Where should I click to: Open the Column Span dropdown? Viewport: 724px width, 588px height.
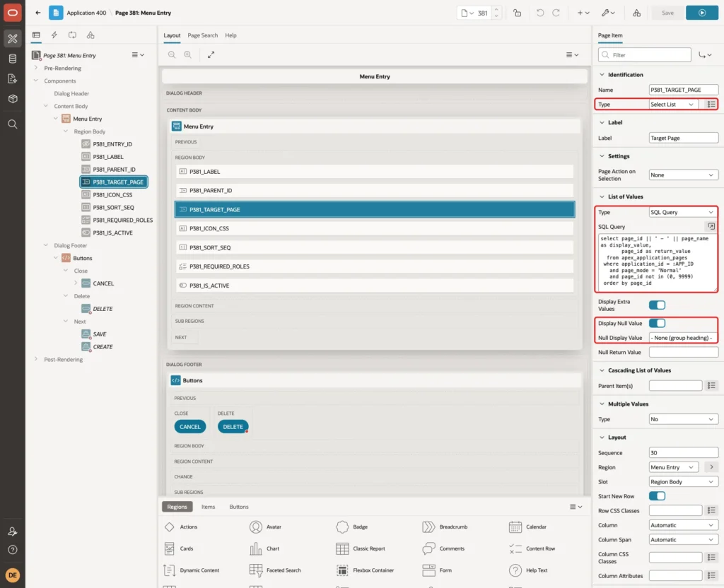click(683, 539)
